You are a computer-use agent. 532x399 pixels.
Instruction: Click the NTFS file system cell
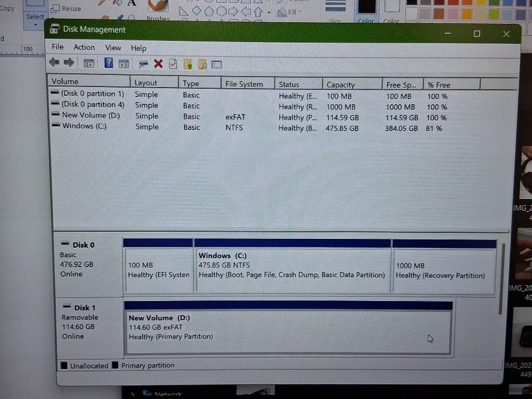234,127
